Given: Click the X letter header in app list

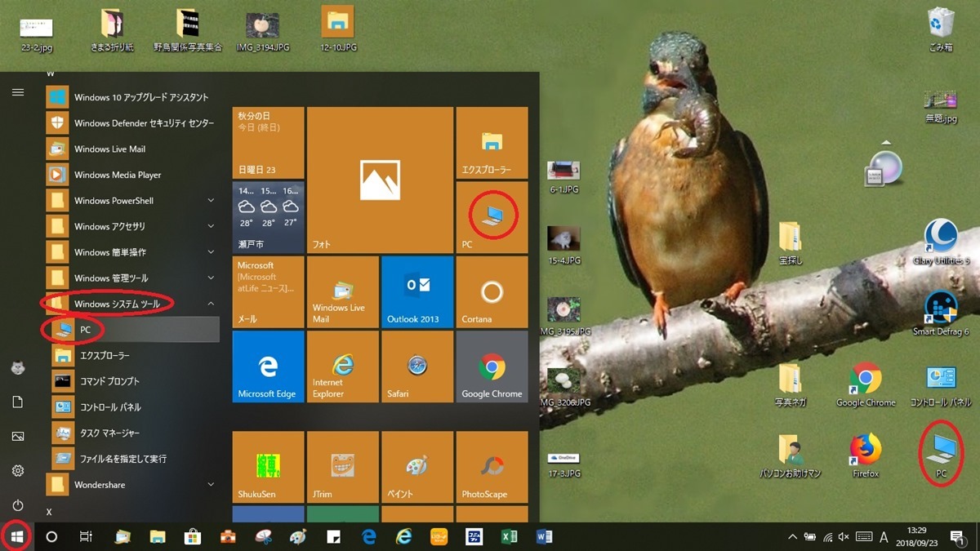Looking at the screenshot, I should tap(50, 512).
